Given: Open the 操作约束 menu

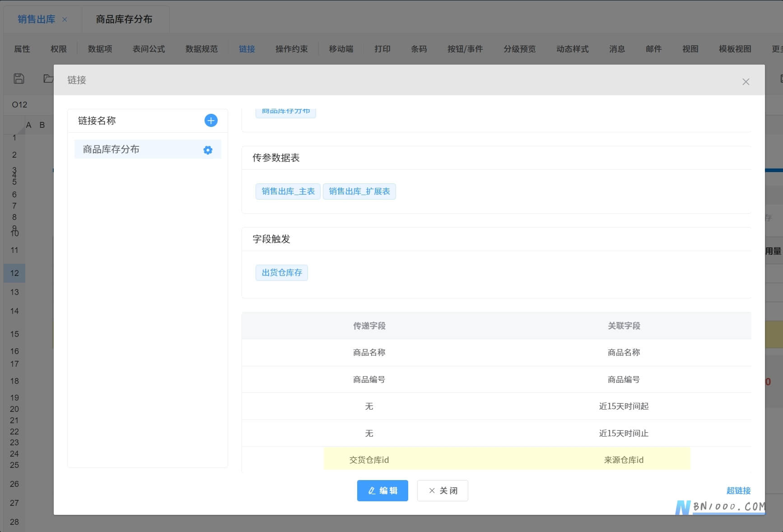Looking at the screenshot, I should click(292, 49).
